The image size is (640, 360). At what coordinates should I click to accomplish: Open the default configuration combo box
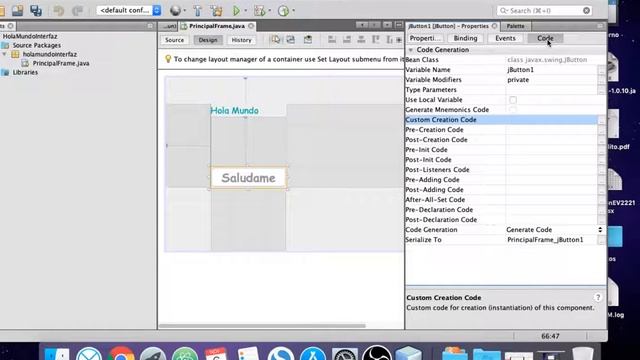coord(129,10)
